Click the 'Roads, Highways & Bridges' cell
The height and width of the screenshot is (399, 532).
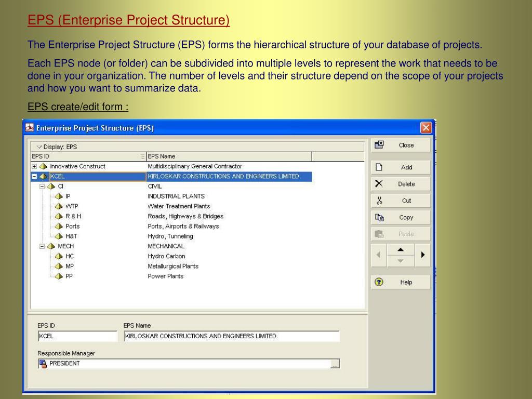[x=185, y=216]
